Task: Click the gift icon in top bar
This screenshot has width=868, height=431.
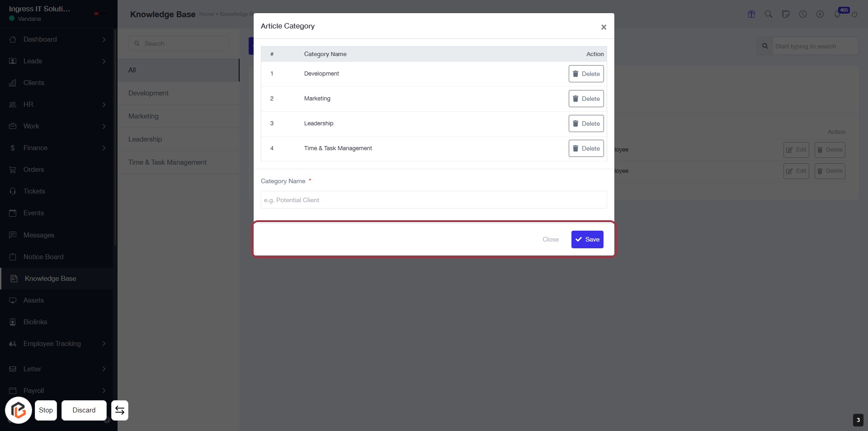Action: click(x=751, y=14)
